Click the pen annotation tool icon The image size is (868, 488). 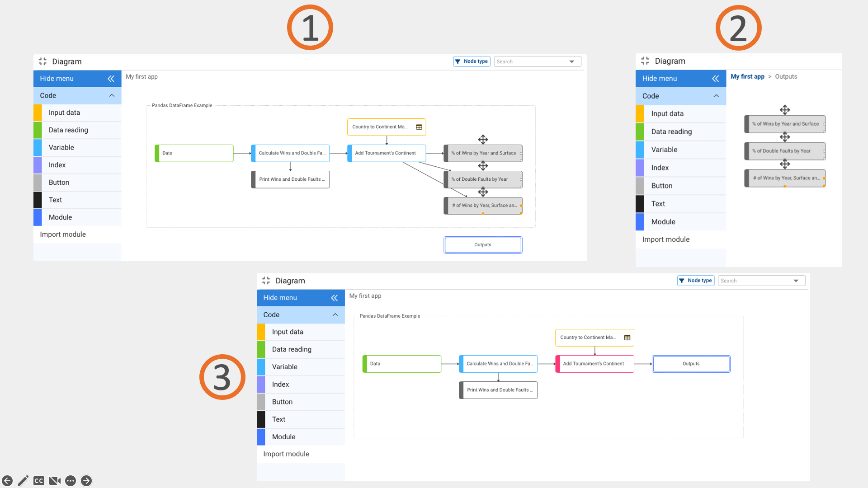(x=23, y=480)
